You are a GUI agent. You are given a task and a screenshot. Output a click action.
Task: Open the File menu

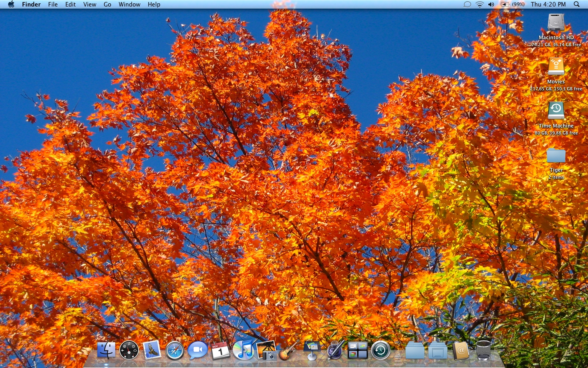point(53,4)
